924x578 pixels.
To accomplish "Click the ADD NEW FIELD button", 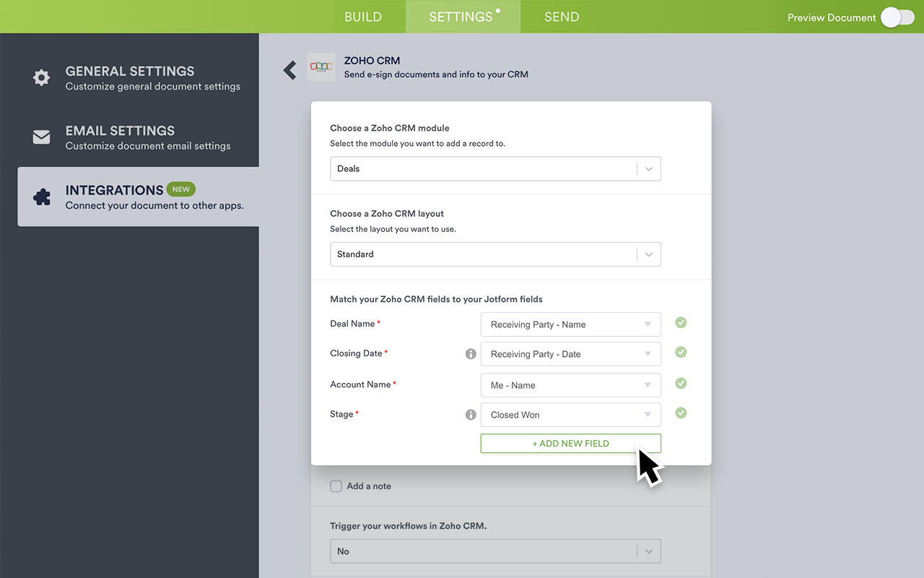I will [570, 443].
